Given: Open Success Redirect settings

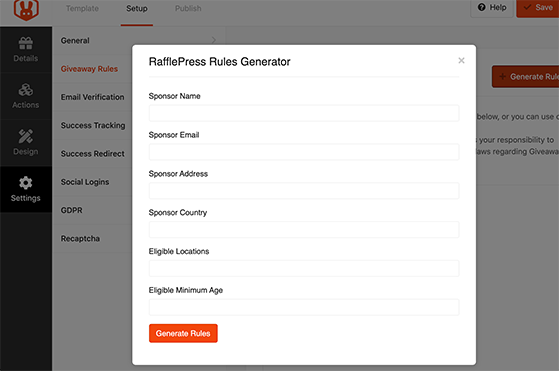Looking at the screenshot, I should pos(93,154).
